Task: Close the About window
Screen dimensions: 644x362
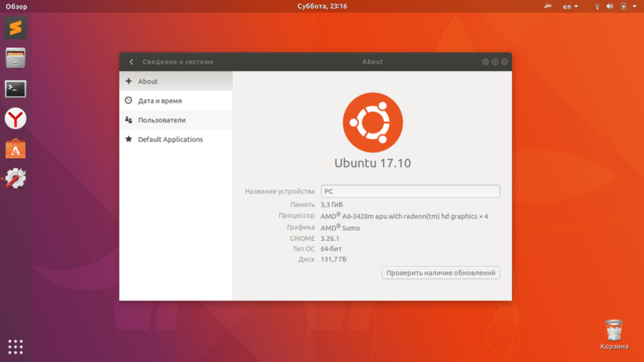Action: click(x=504, y=62)
